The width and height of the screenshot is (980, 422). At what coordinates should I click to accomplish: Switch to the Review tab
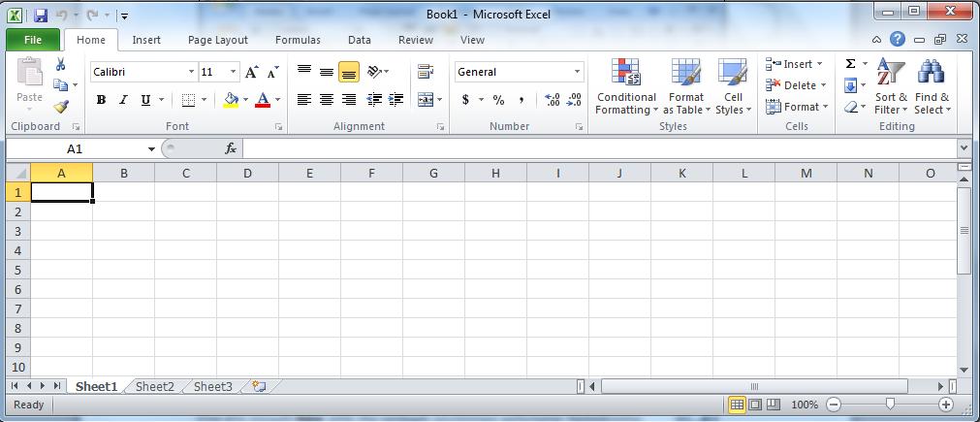pos(416,40)
